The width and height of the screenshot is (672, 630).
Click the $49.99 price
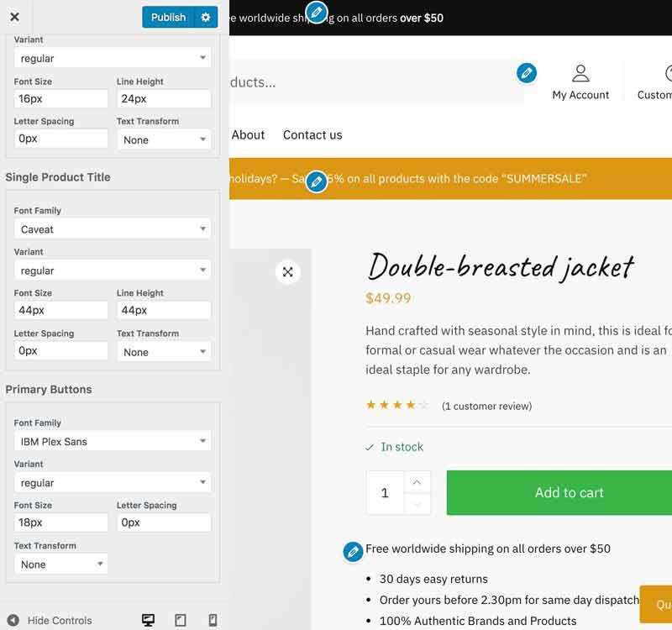(x=388, y=298)
